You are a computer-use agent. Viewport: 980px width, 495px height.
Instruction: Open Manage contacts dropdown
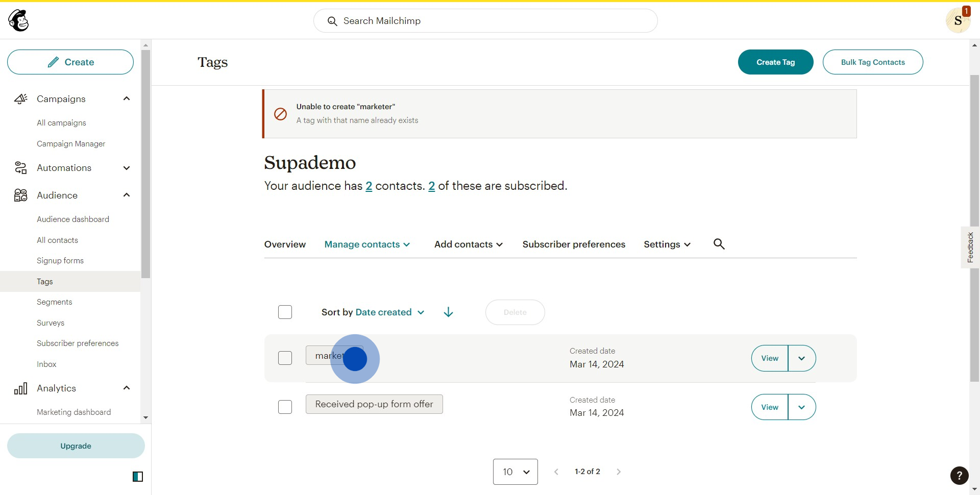point(367,244)
